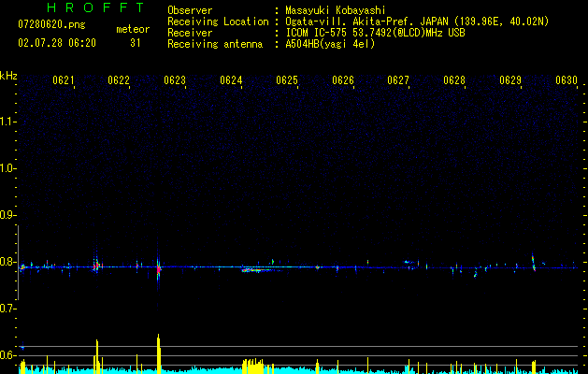Image resolution: width=588 pixels, height=374 pixels.
Task: Select the file name 07280620.png
Action: pyautogui.click(x=51, y=24)
